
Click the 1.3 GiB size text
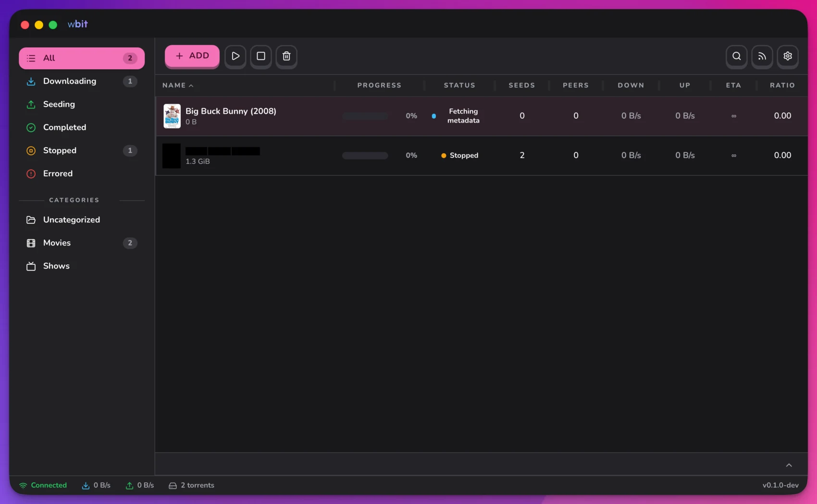point(198,161)
